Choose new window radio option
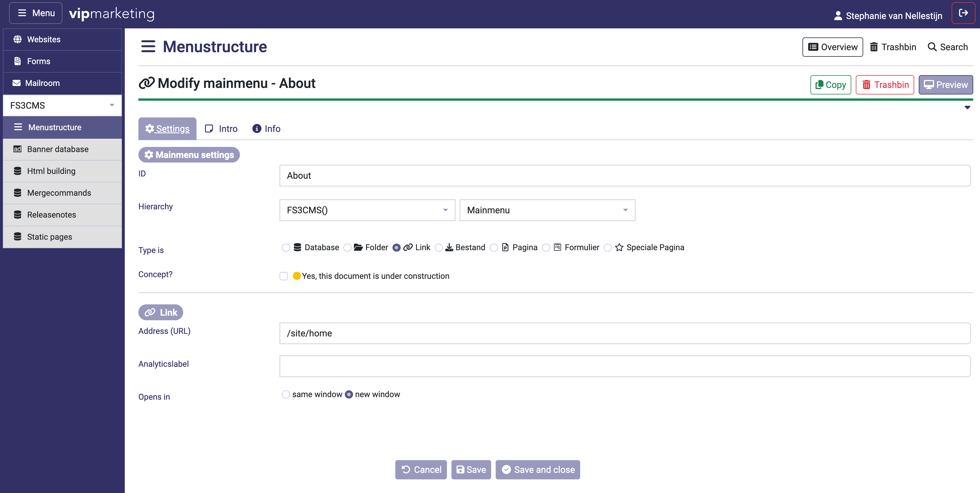Viewport: 980px width, 493px height. (x=349, y=394)
